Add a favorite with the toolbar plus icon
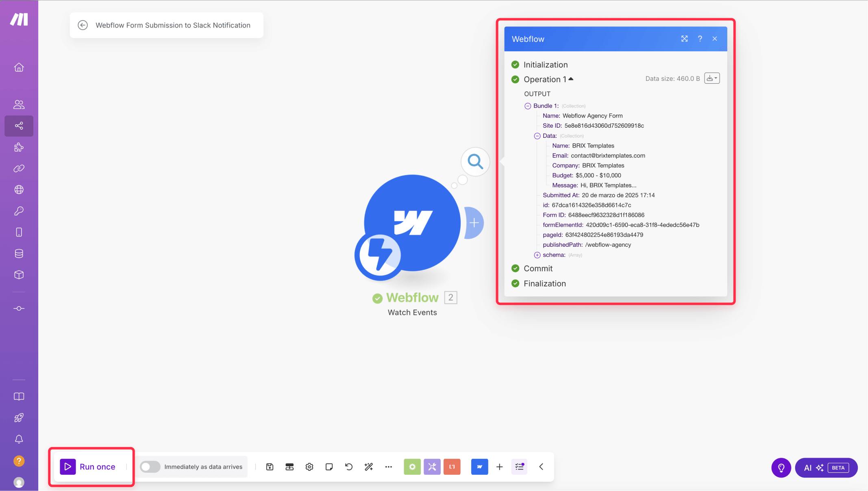The height and width of the screenshot is (491, 868). coord(500,467)
